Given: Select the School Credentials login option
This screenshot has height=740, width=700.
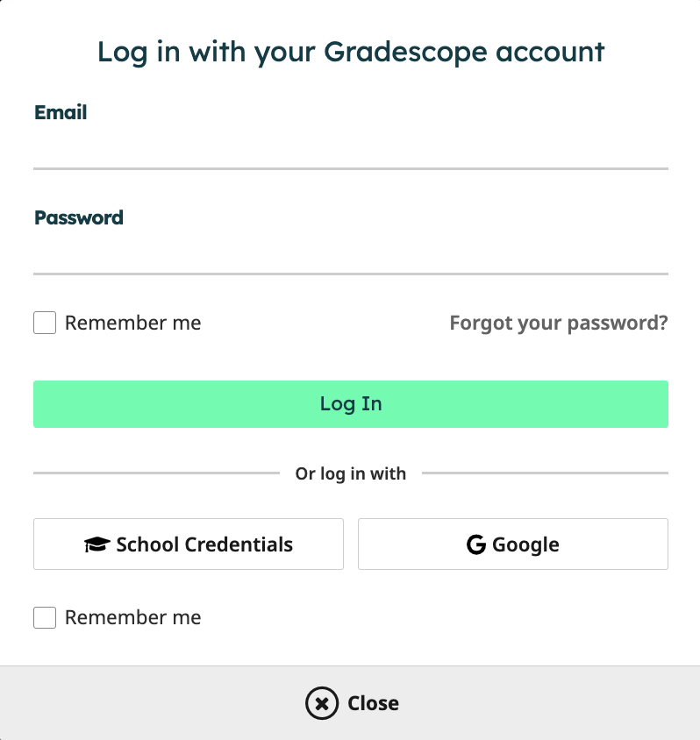Looking at the screenshot, I should (188, 544).
